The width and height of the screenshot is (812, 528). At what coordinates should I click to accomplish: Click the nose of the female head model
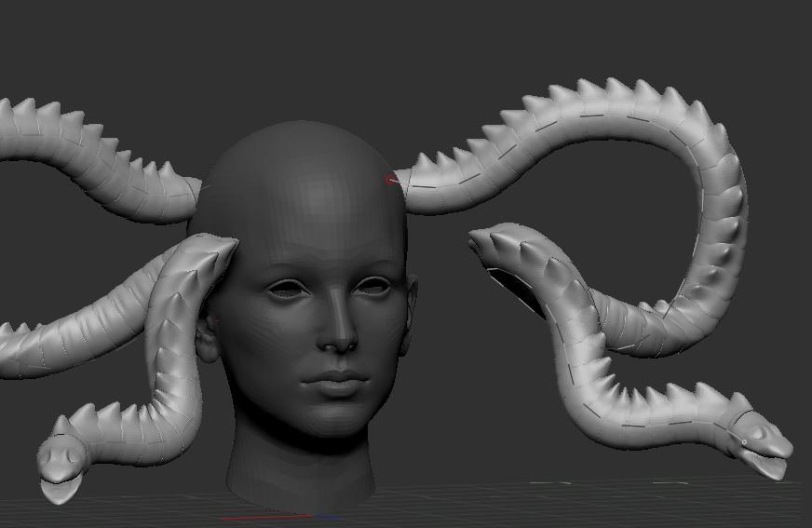tap(336, 321)
